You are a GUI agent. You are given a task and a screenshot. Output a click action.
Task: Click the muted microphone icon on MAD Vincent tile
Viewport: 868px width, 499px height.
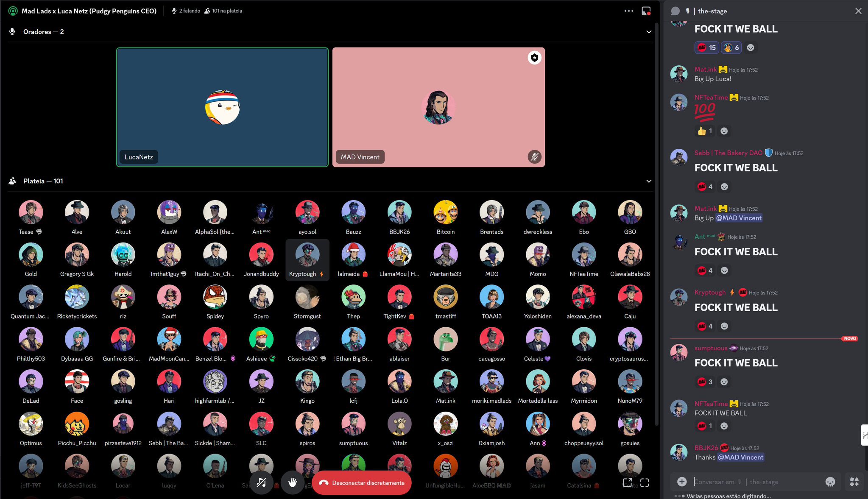[534, 157]
